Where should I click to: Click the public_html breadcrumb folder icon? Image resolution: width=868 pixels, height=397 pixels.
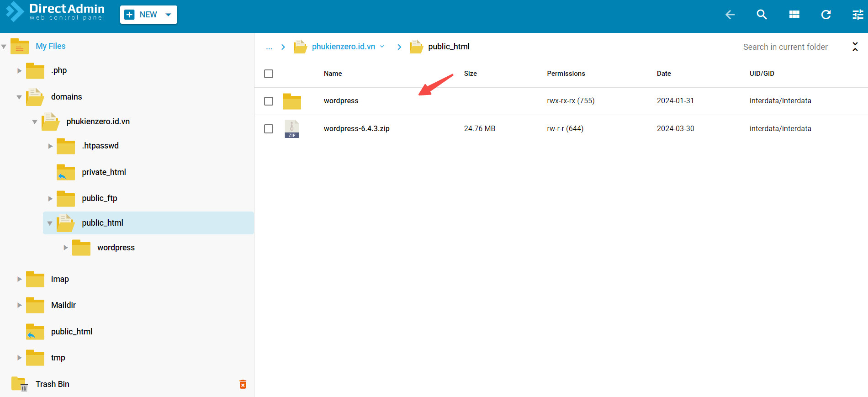tap(416, 47)
